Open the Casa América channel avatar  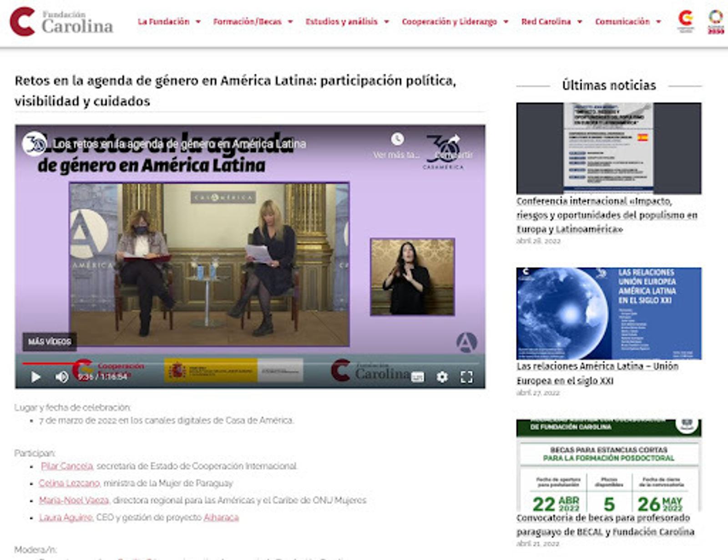click(x=35, y=144)
